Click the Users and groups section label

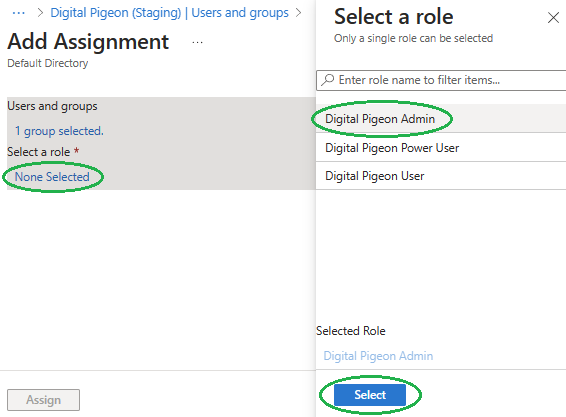(x=52, y=106)
